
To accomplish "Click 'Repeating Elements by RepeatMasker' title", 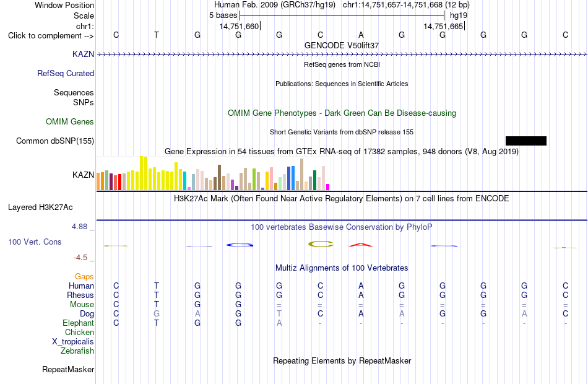I will (x=342, y=361).
